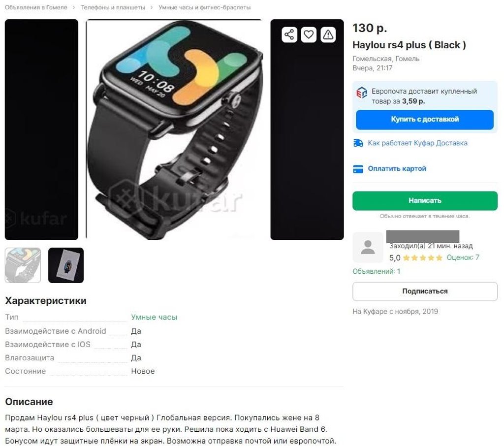Open Как работает Куфар Доставка link
504x448 pixels.
(417, 143)
